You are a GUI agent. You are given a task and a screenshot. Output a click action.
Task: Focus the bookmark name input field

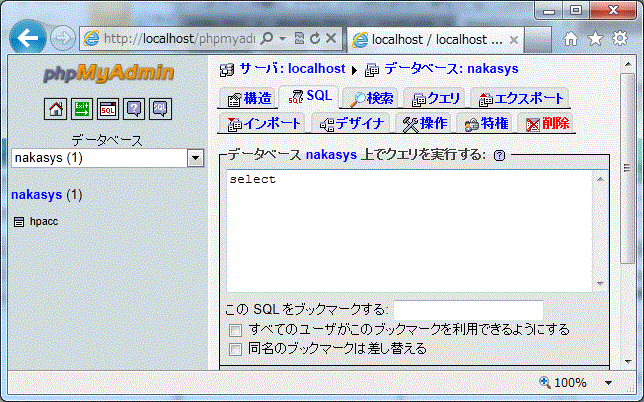click(469, 311)
